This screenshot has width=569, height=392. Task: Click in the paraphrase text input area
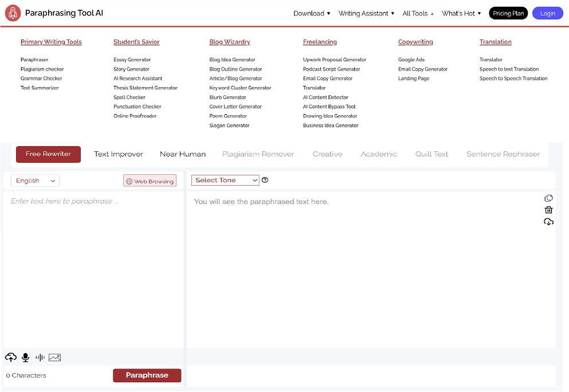click(x=93, y=270)
